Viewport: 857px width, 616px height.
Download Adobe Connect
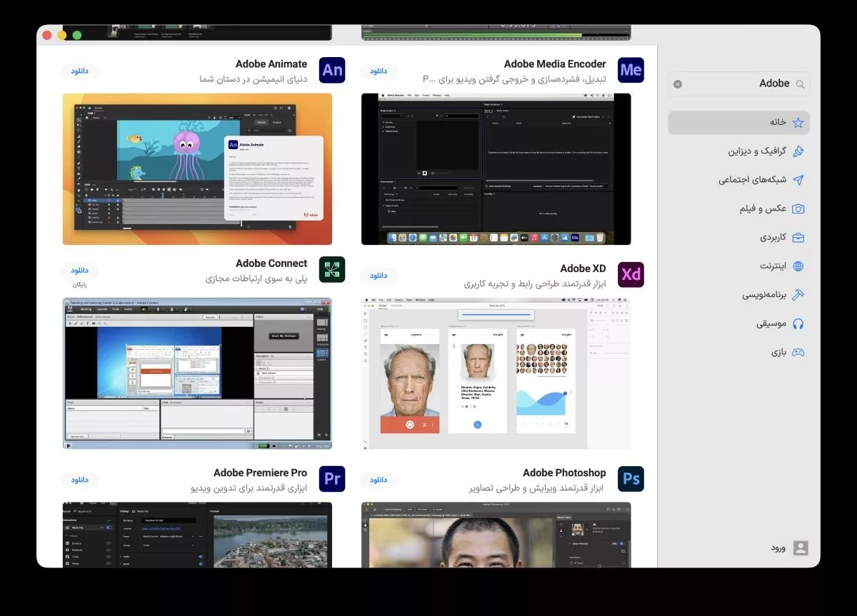tap(79, 271)
